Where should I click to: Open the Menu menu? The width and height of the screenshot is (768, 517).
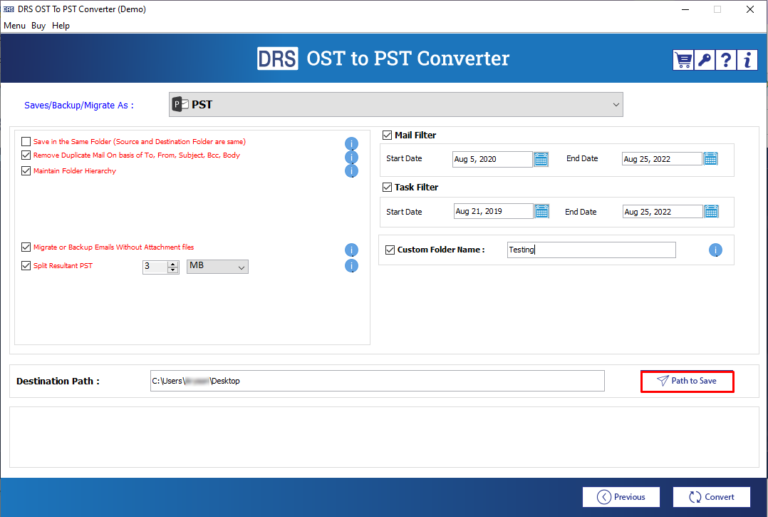pos(14,25)
